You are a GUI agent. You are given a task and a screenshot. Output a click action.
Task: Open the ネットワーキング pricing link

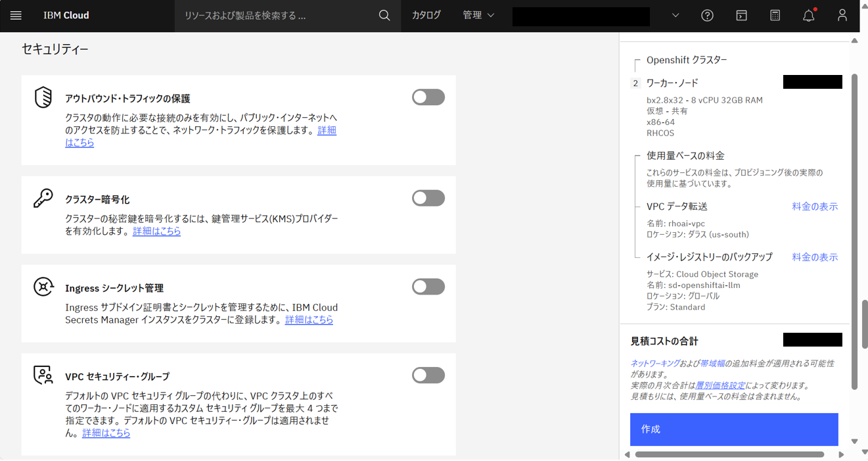655,363
